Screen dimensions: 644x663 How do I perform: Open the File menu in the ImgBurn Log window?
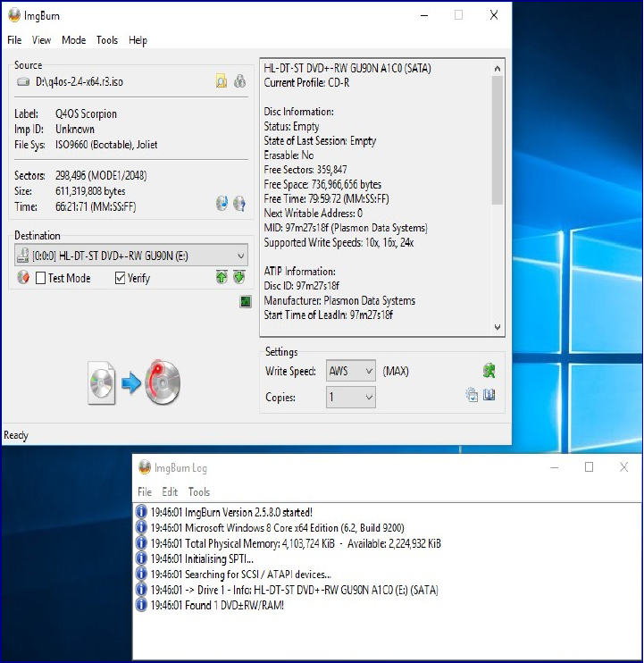pos(145,491)
